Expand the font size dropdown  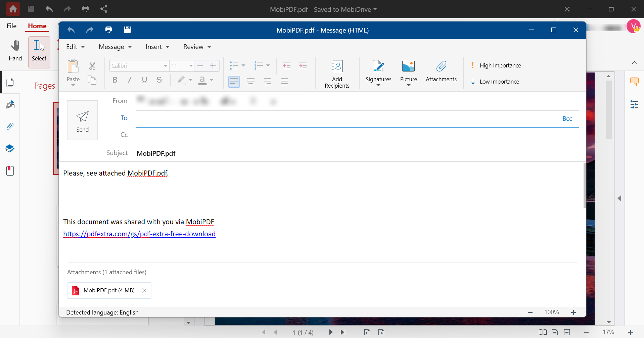191,66
